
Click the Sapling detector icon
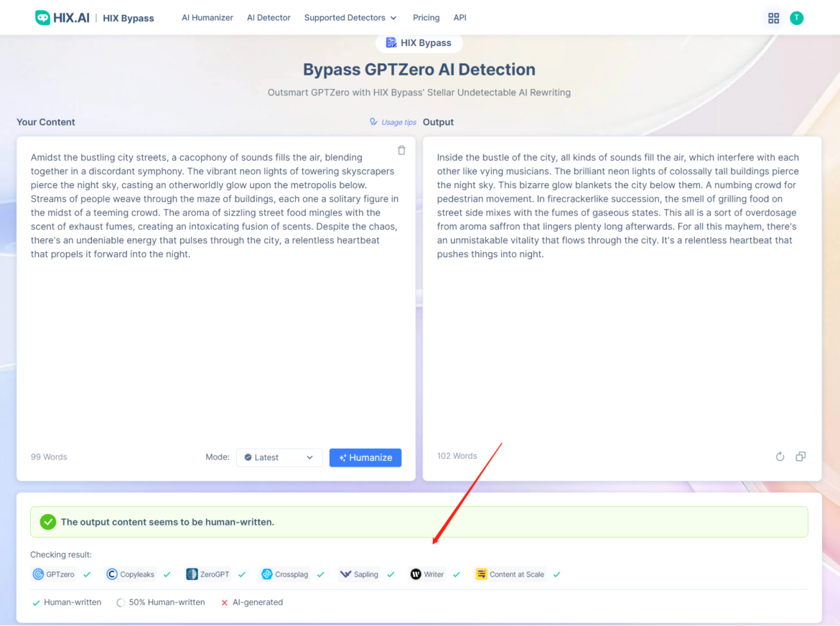[x=345, y=574]
